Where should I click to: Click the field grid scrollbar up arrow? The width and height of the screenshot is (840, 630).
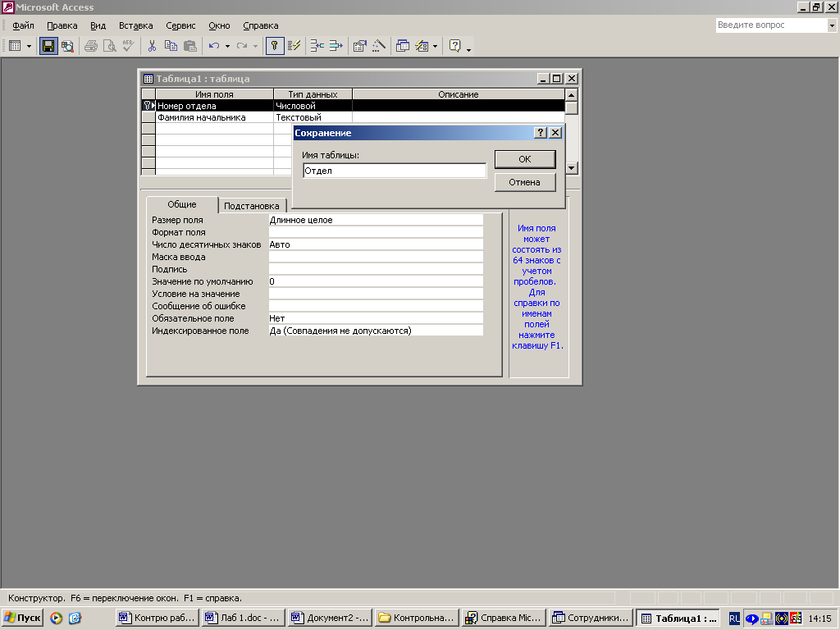coord(572,95)
